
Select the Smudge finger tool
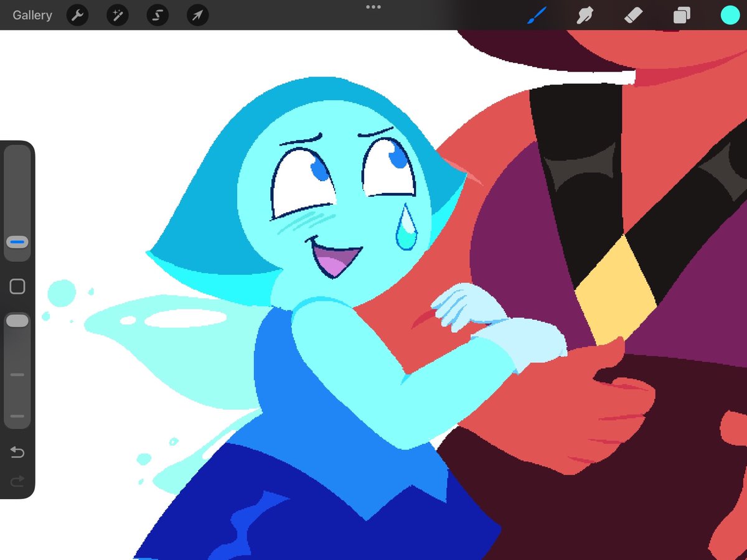(585, 15)
